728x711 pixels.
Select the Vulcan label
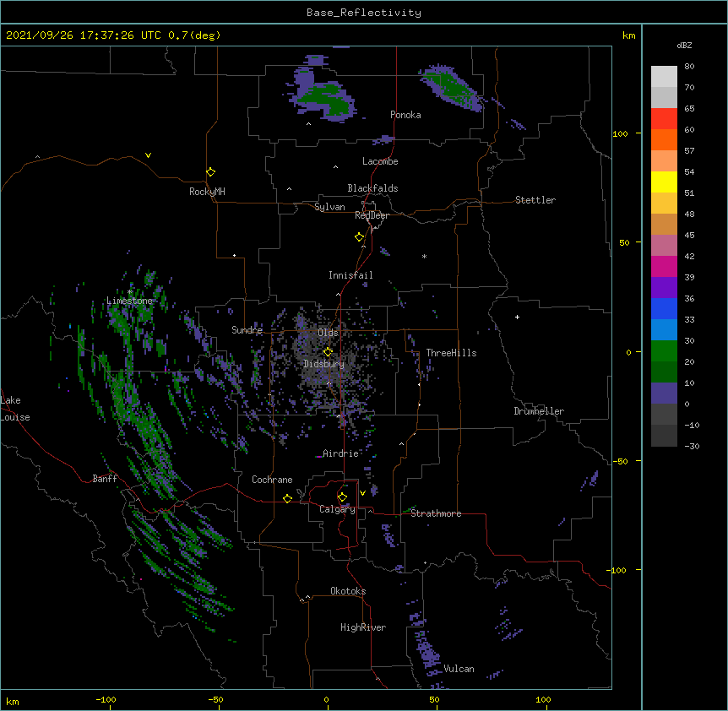(x=459, y=669)
